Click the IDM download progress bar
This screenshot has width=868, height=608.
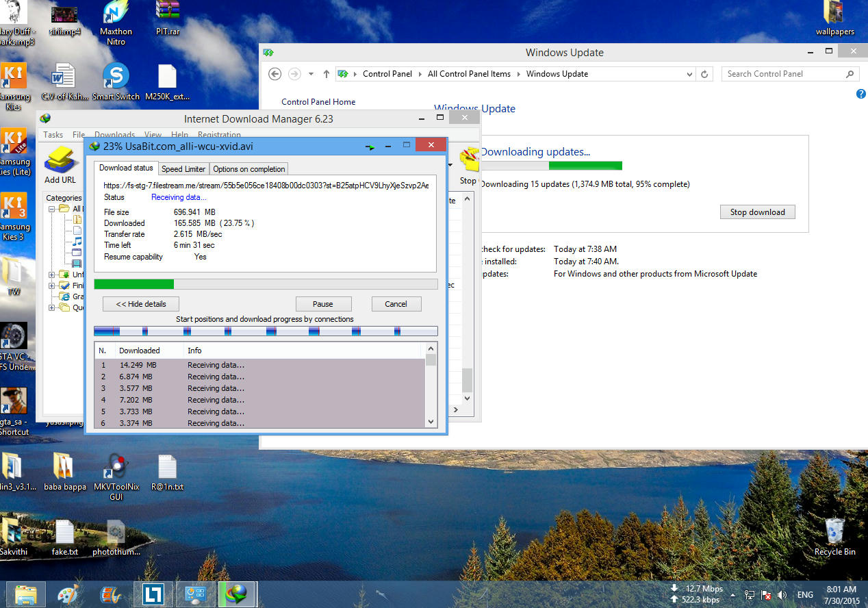click(x=266, y=284)
